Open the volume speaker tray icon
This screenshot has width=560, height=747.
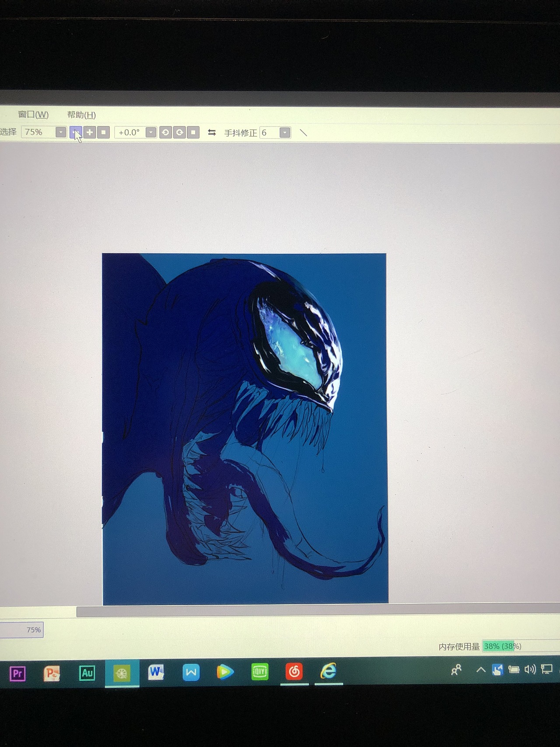[530, 669]
